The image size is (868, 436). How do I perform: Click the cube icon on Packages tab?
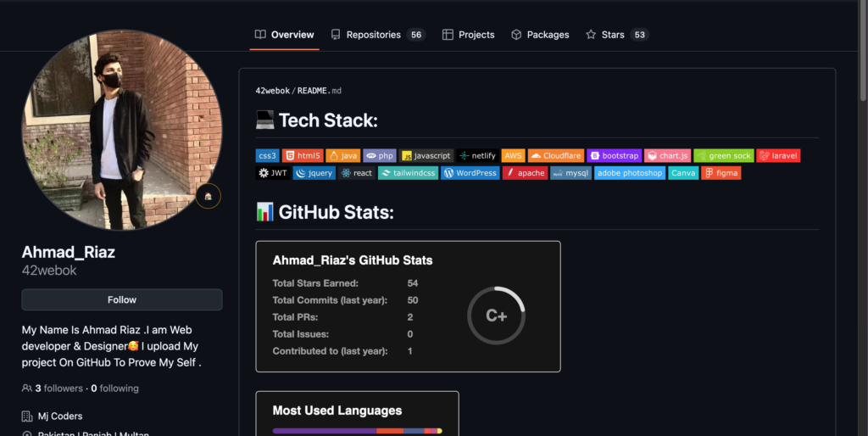click(516, 35)
